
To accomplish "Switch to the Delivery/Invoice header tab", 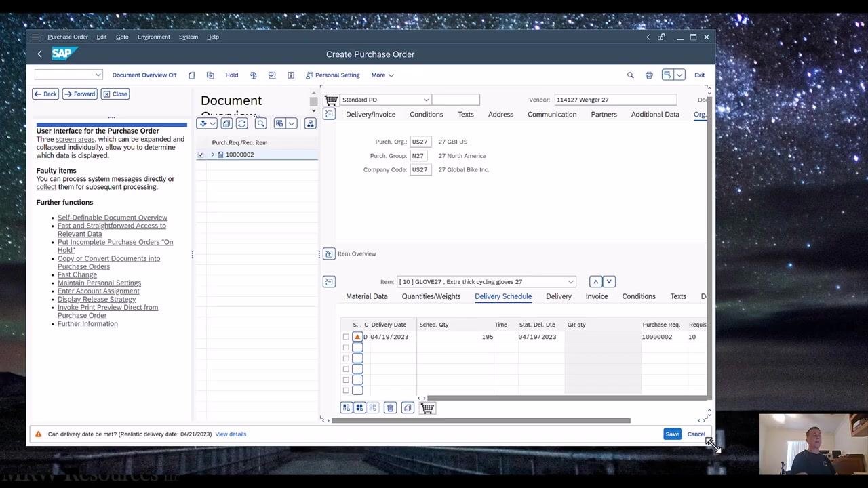I will (x=370, y=115).
